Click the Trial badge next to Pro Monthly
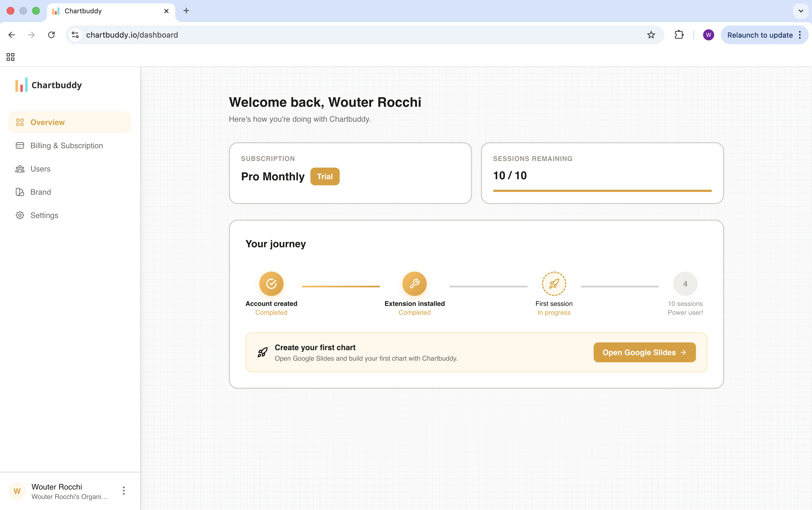This screenshot has width=812, height=510. 324,176
